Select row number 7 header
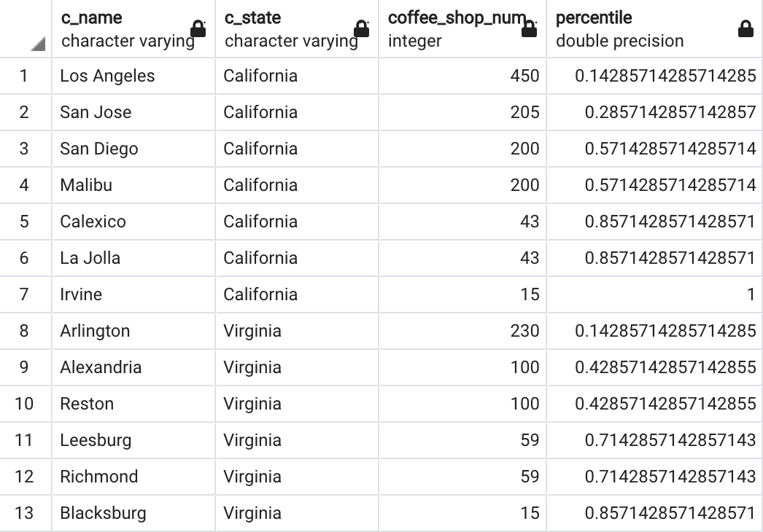The image size is (763, 532). [x=26, y=294]
